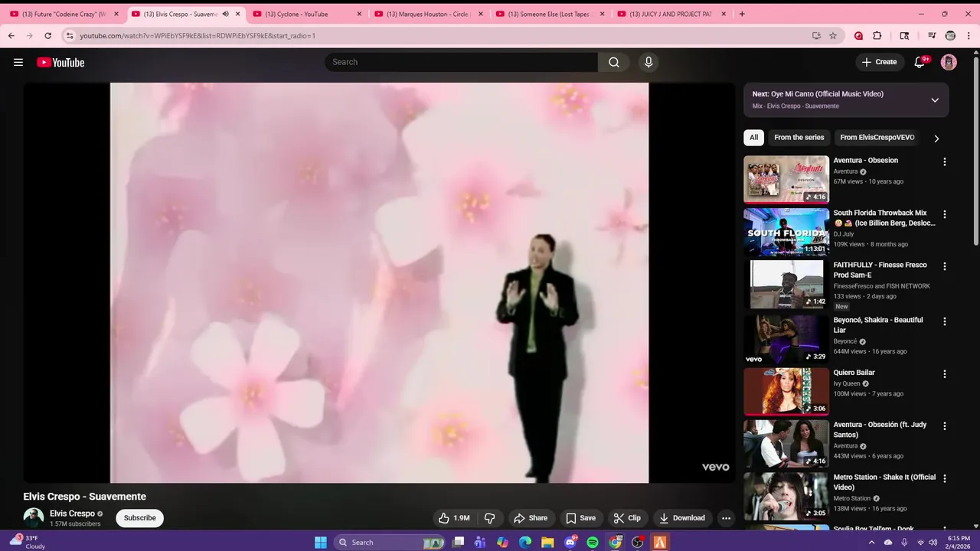The image size is (980, 551).
Task: Go back in browser history
Action: (11, 35)
